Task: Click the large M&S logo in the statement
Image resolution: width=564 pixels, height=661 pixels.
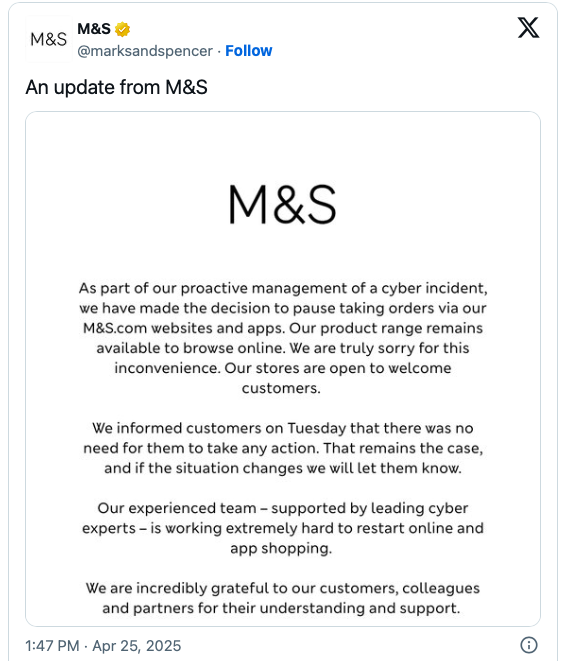Action: point(282,204)
